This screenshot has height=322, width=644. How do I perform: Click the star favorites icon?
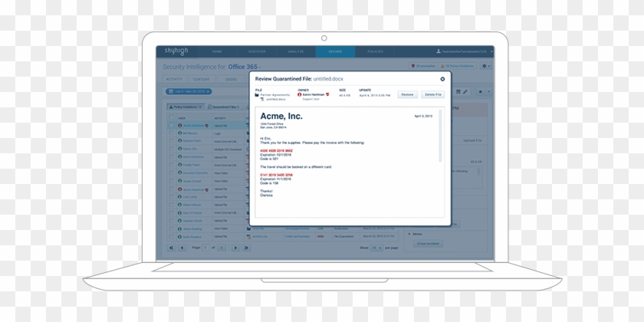pyautogui.click(x=479, y=91)
